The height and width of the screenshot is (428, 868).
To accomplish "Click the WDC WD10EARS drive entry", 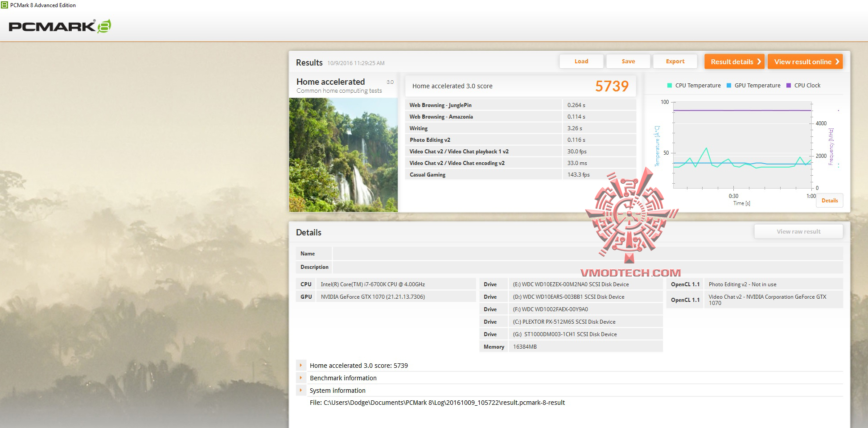I will tap(568, 297).
